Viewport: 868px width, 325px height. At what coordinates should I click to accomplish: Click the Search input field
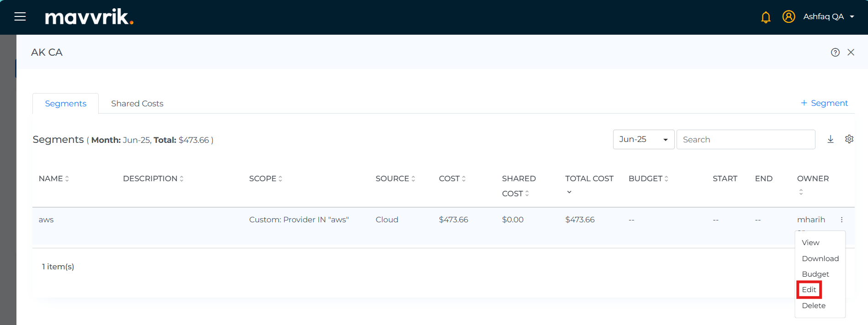746,140
